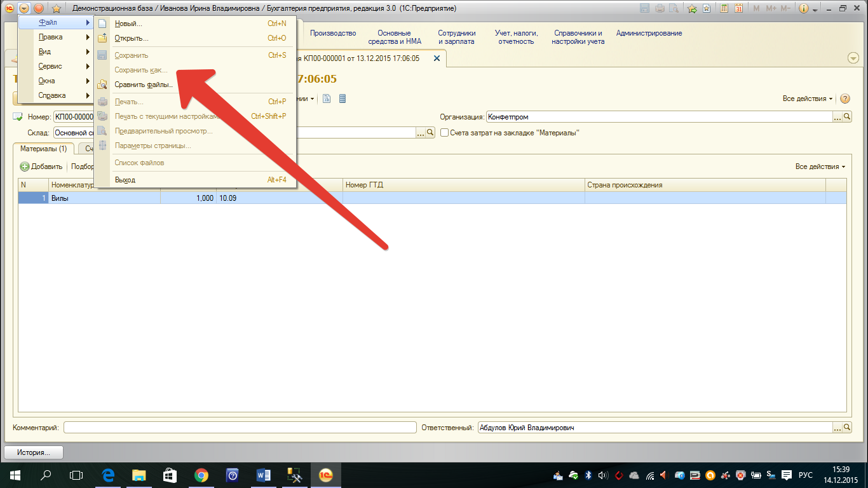Open Сотрудники и зарплата section
The height and width of the screenshot is (488, 868).
click(456, 37)
